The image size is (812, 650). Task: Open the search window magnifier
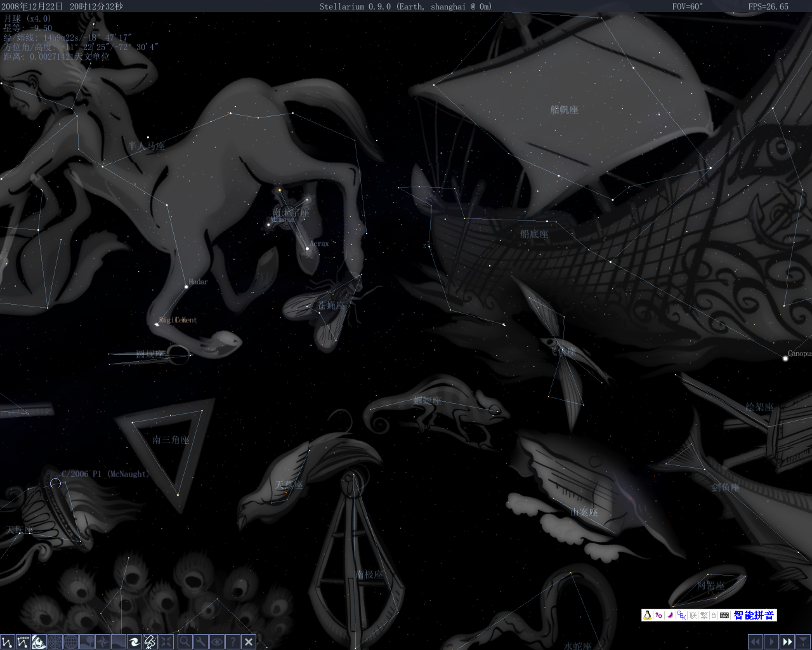[x=185, y=642]
